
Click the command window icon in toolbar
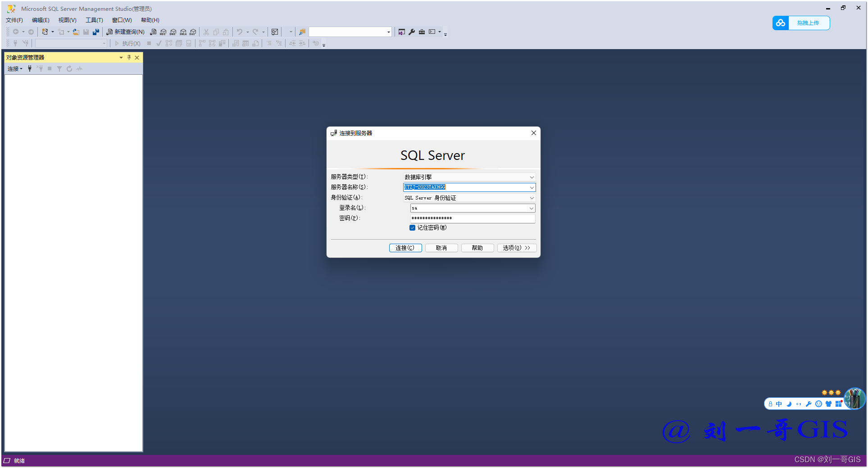pyautogui.click(x=432, y=32)
